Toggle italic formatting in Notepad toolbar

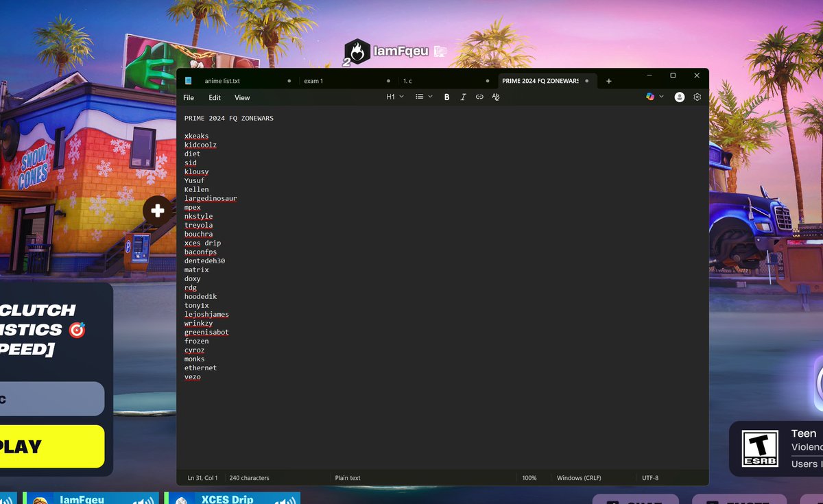463,97
